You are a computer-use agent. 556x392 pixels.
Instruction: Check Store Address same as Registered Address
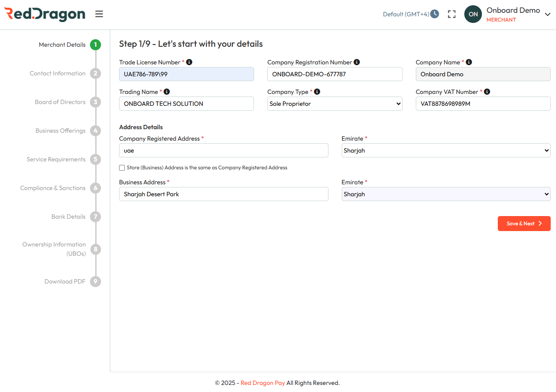pyautogui.click(x=122, y=168)
